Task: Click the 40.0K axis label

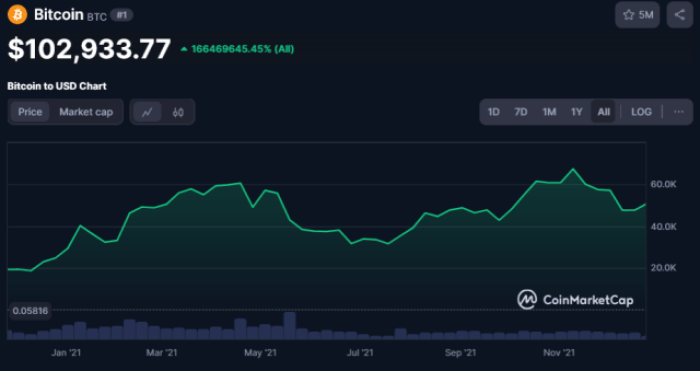Action: point(664,227)
